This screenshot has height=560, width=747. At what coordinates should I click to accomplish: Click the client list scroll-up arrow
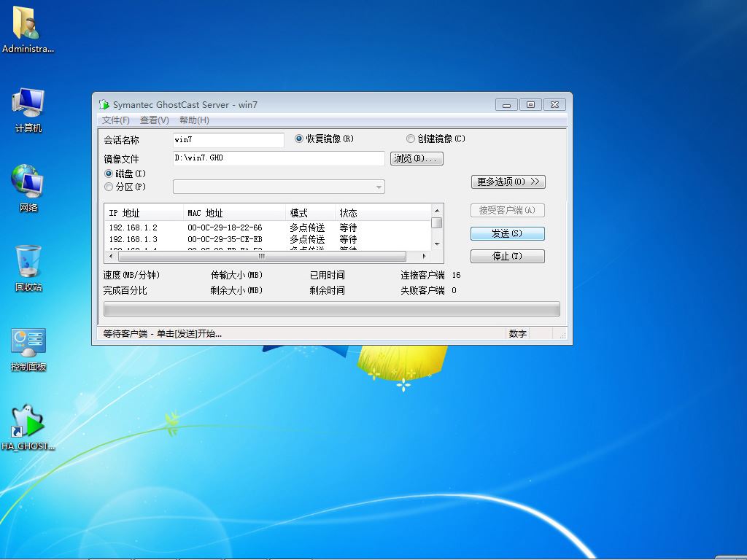pyautogui.click(x=437, y=211)
